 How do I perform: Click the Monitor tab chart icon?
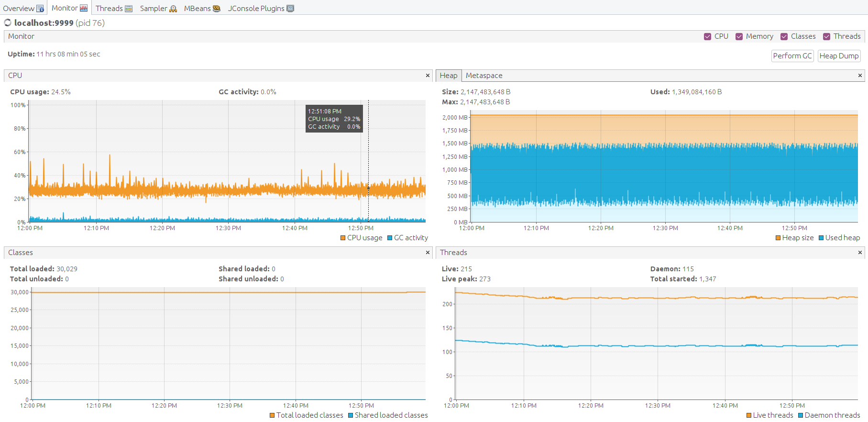pyautogui.click(x=84, y=8)
